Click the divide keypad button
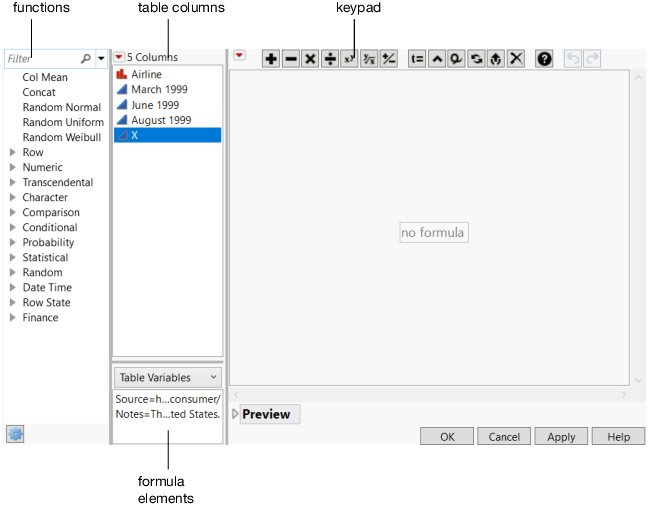Screen dimensions: 648x513 tap(330, 59)
